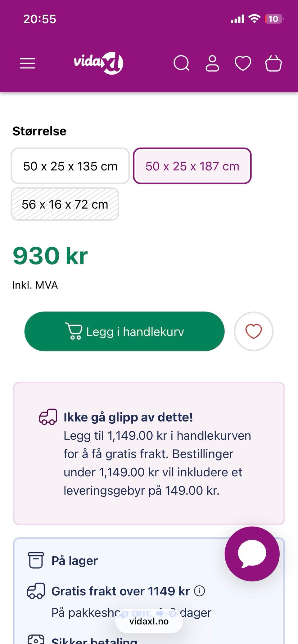The image size is (298, 644).
Task: Open the hamburger navigation menu
Action: click(27, 63)
